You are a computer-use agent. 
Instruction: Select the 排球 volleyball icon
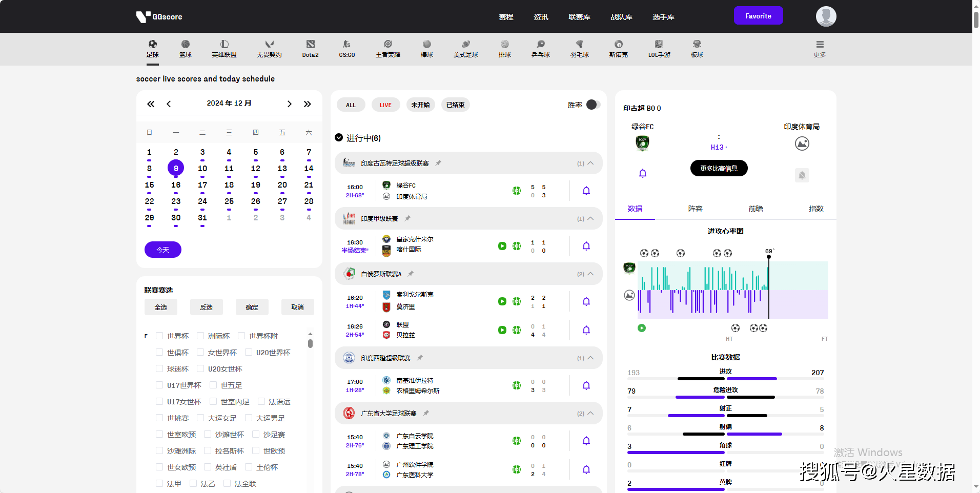[505, 49]
